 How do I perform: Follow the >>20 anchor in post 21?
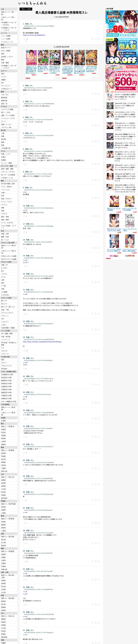(x=25, y=294)
